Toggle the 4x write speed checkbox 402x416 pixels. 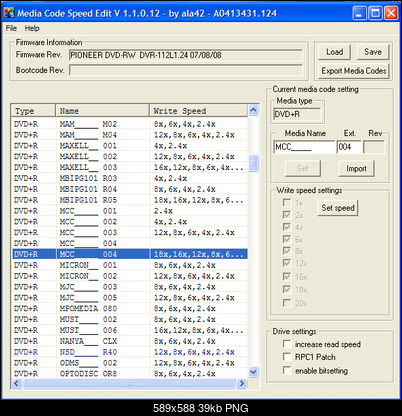(286, 227)
